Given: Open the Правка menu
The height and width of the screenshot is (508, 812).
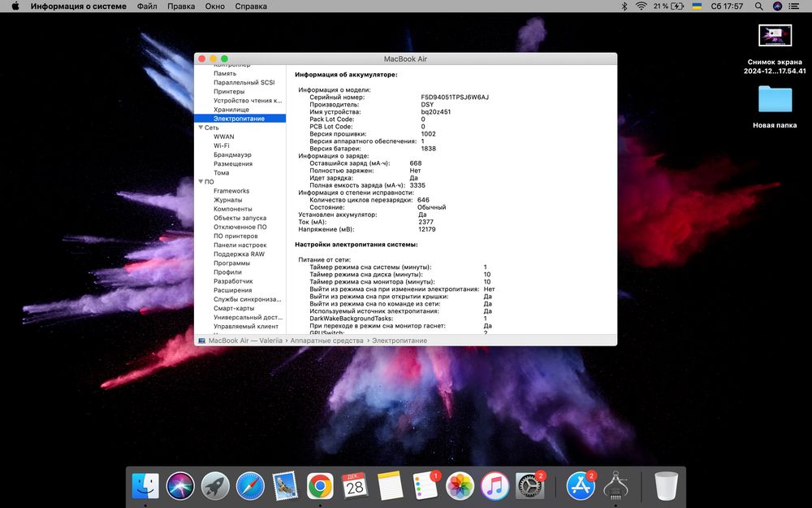Looking at the screenshot, I should (181, 7).
